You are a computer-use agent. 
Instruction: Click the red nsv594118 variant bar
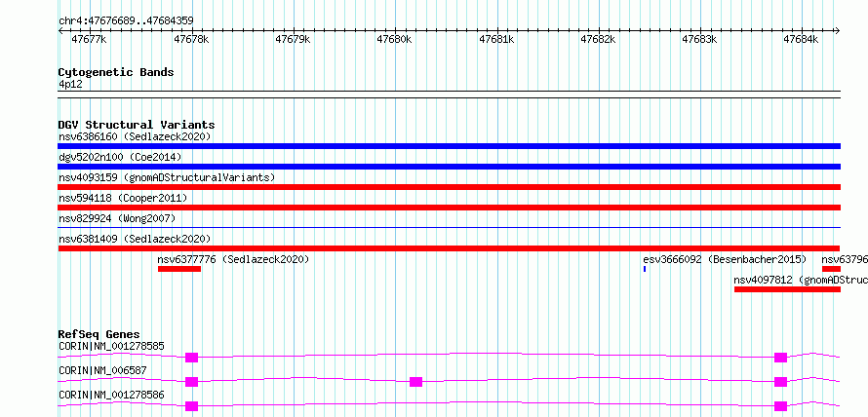click(449, 208)
